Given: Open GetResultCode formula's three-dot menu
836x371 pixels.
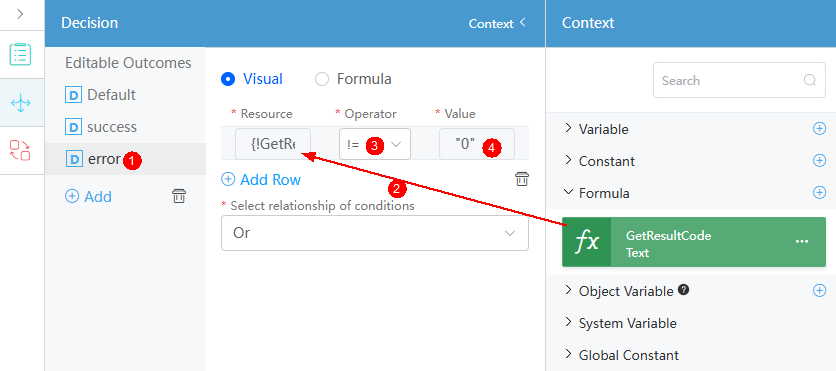Looking at the screenshot, I should [x=802, y=241].
